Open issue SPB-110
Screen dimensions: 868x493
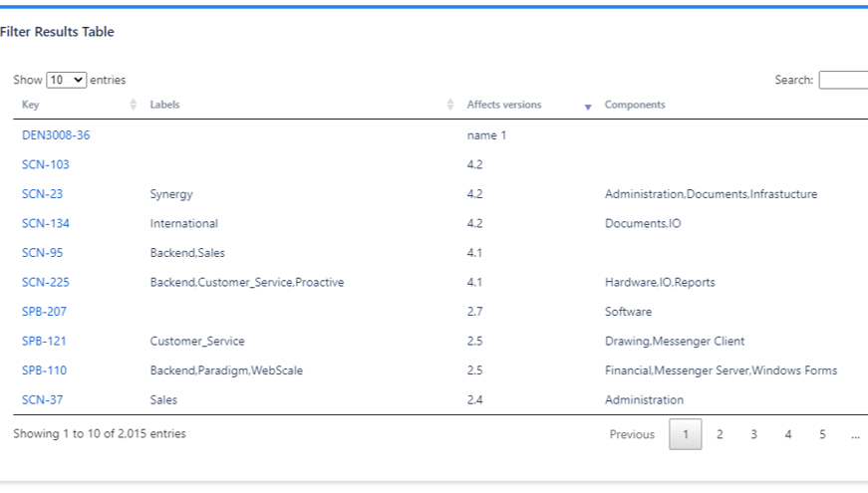pos(44,370)
